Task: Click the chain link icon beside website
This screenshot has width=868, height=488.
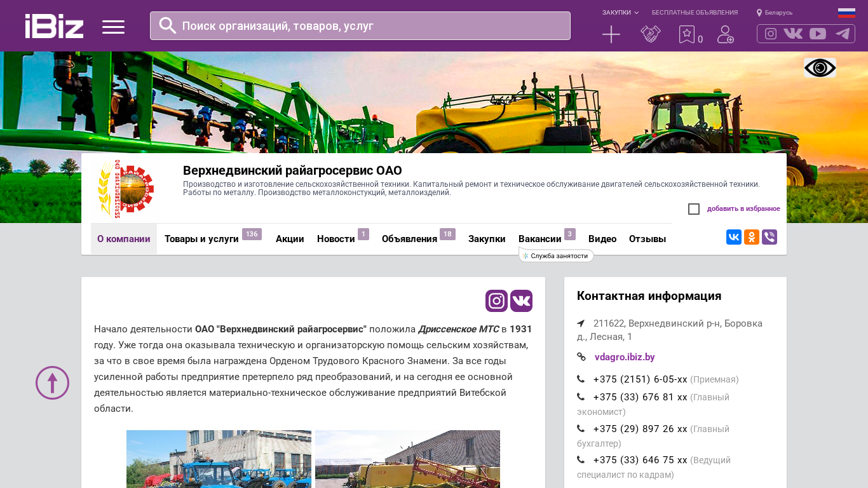Action: tap(581, 357)
